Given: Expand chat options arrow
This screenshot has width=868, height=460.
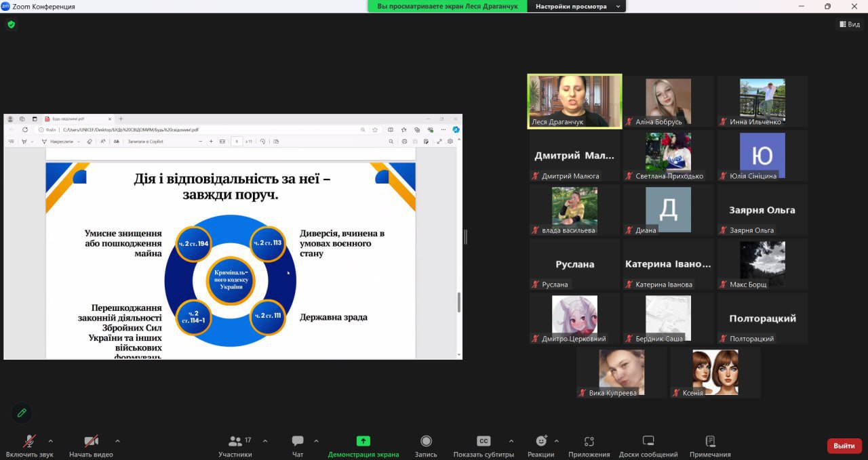Looking at the screenshot, I should [316, 441].
